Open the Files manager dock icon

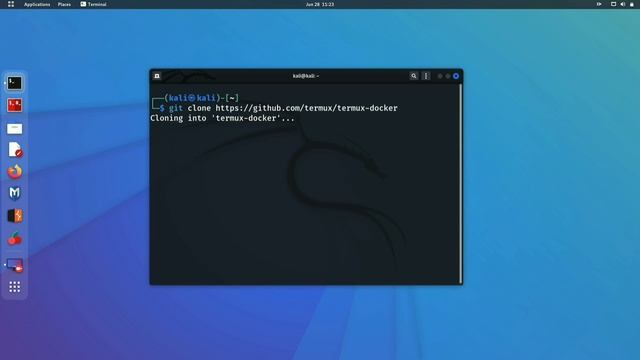tap(15, 129)
